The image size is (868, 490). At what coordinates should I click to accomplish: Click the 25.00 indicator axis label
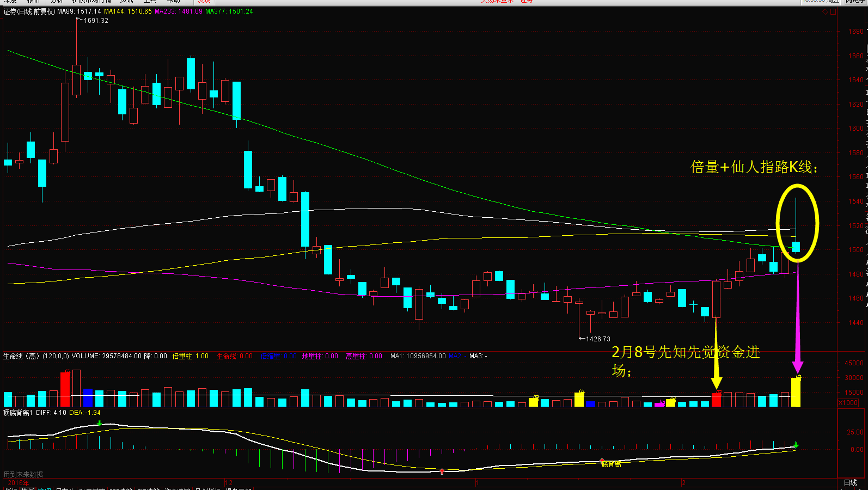tap(855, 432)
